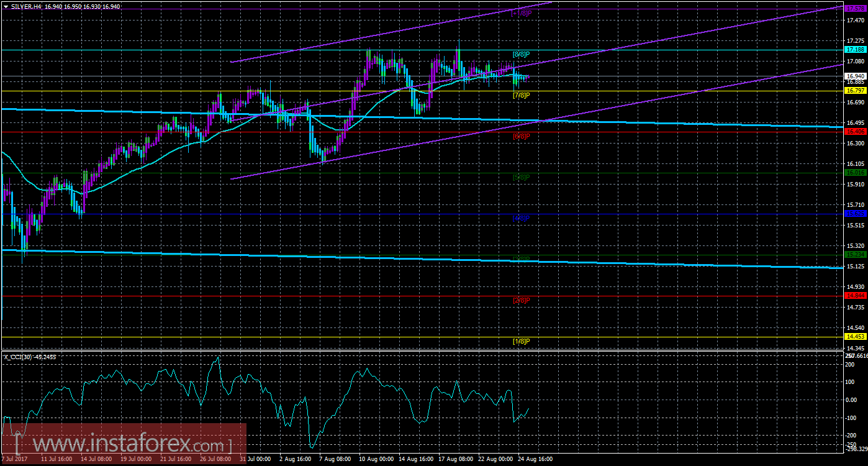This screenshot has height=466, width=868.
Task: Click the 17.470 price axis tick
Action: (855, 21)
